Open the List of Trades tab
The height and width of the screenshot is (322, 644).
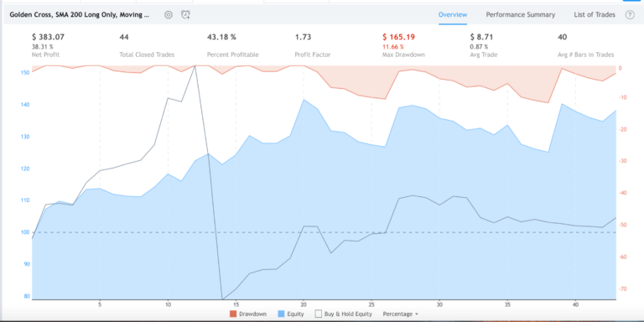click(595, 15)
